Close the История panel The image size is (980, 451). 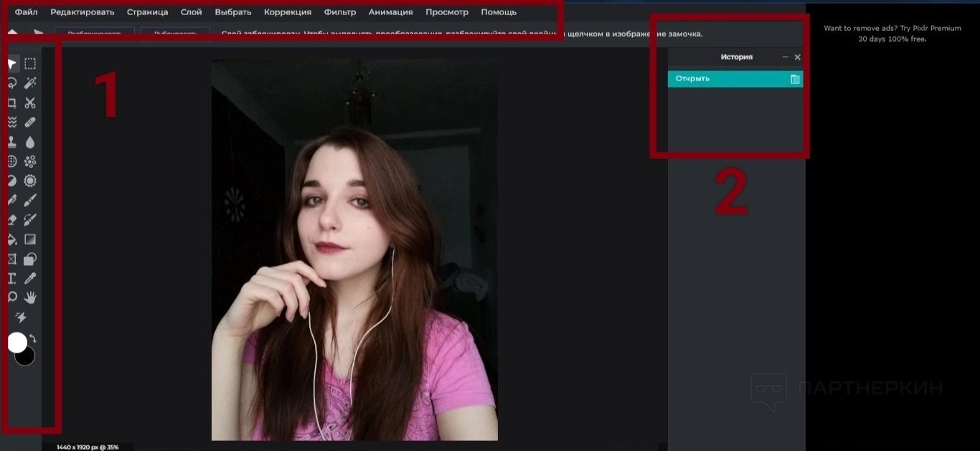pos(797,57)
